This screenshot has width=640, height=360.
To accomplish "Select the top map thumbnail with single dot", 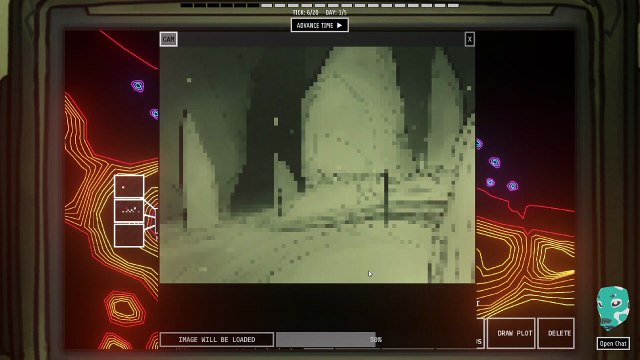I will 129,187.
